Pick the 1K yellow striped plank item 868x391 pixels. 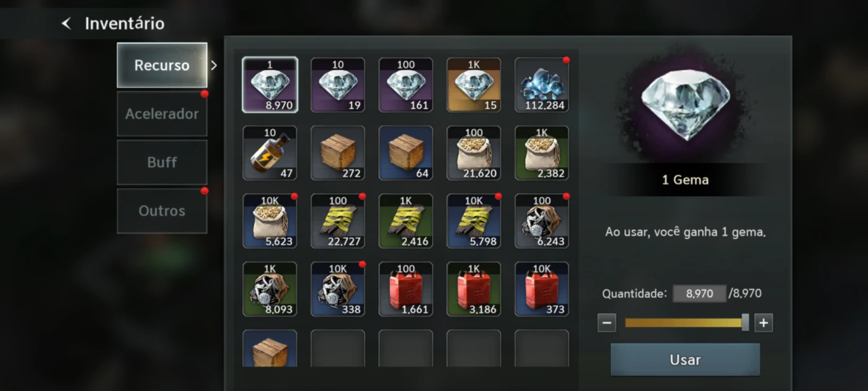pos(405,221)
